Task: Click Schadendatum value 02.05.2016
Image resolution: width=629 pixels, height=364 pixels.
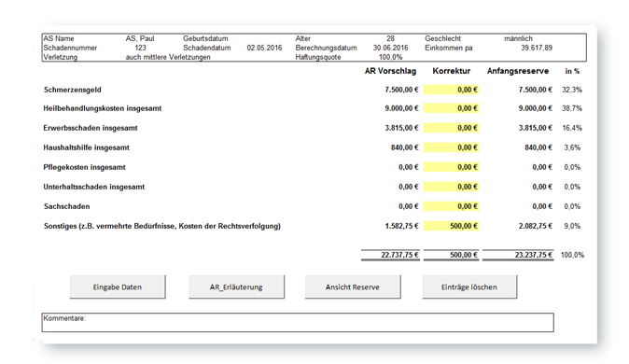Action: pyautogui.click(x=264, y=48)
